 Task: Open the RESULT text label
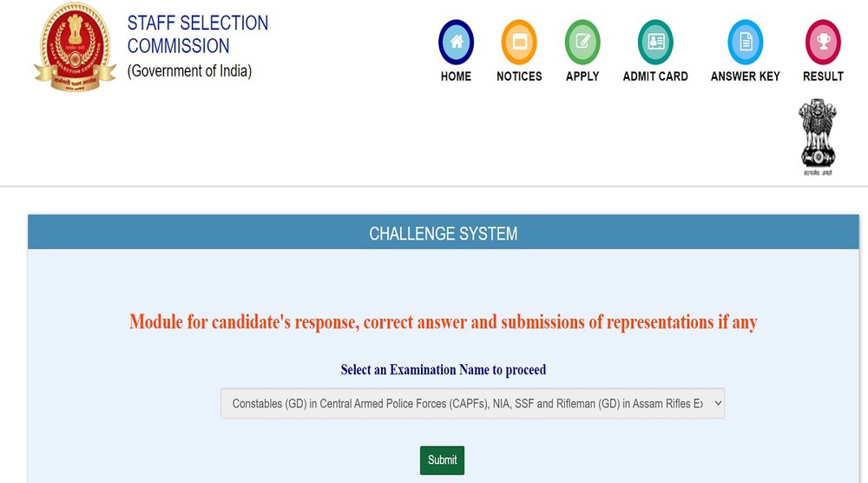[823, 76]
